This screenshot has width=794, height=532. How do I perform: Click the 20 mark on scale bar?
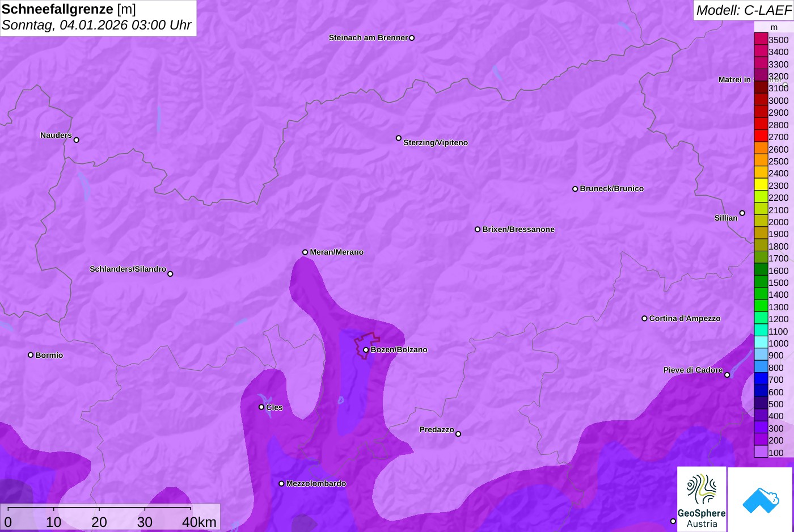click(99, 522)
